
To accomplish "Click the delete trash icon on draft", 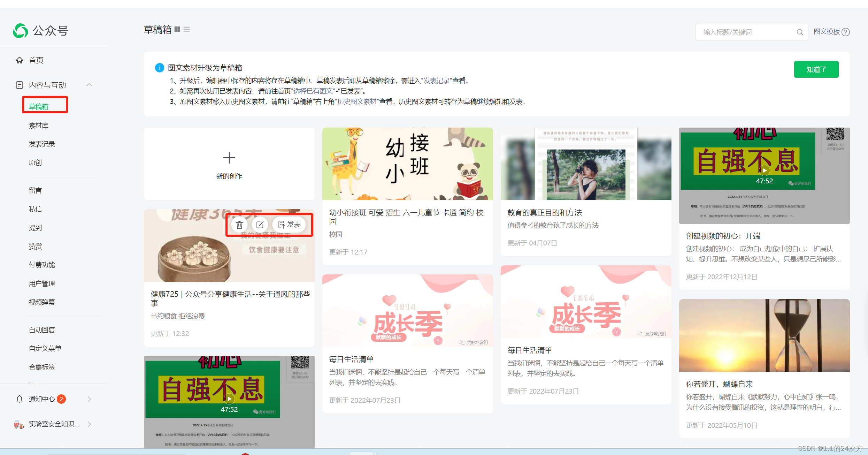I will tap(239, 225).
